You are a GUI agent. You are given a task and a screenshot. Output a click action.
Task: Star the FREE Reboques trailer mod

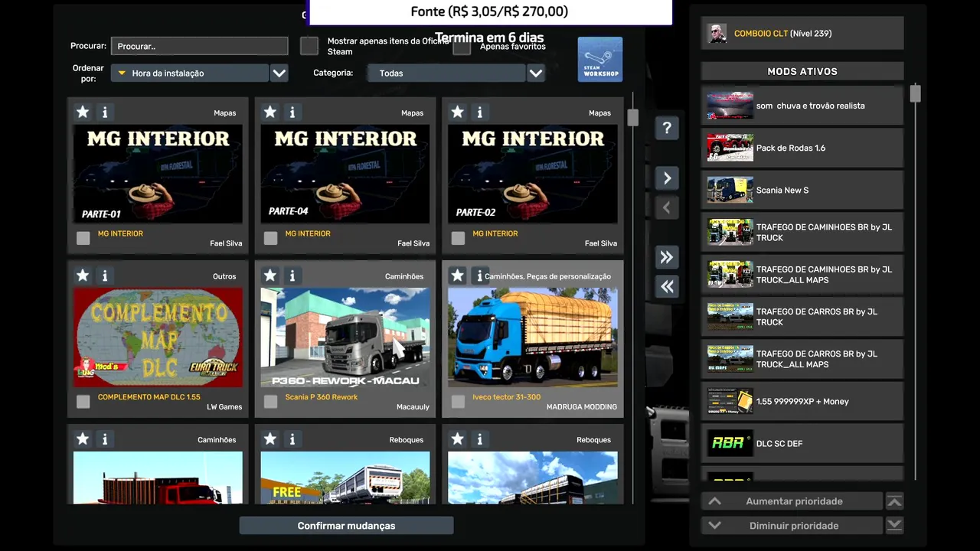click(270, 439)
